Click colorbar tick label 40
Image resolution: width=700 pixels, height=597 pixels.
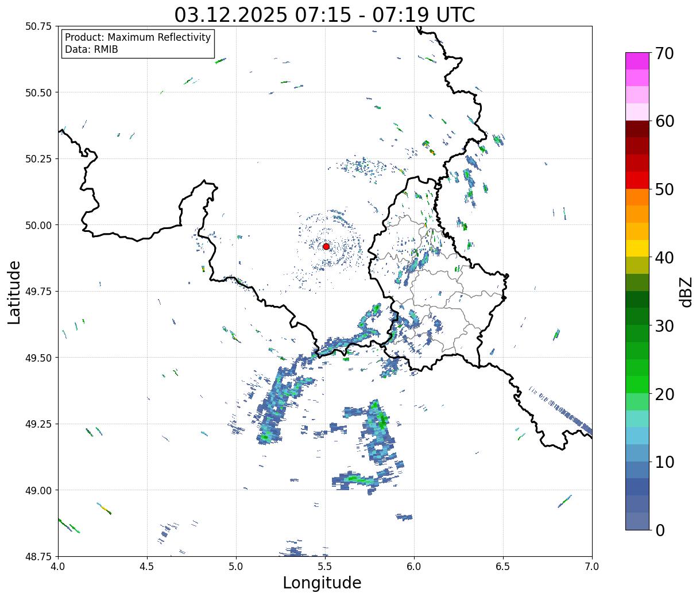tap(664, 258)
